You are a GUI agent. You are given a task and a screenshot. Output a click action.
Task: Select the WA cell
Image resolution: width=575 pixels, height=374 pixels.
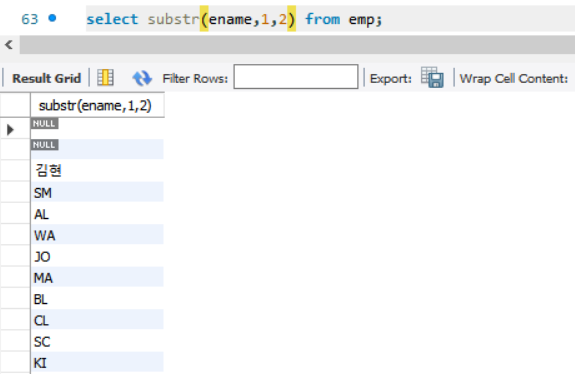click(97, 234)
